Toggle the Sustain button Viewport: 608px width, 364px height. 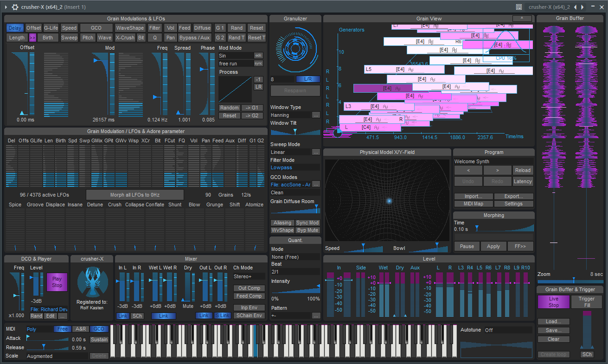99,339
